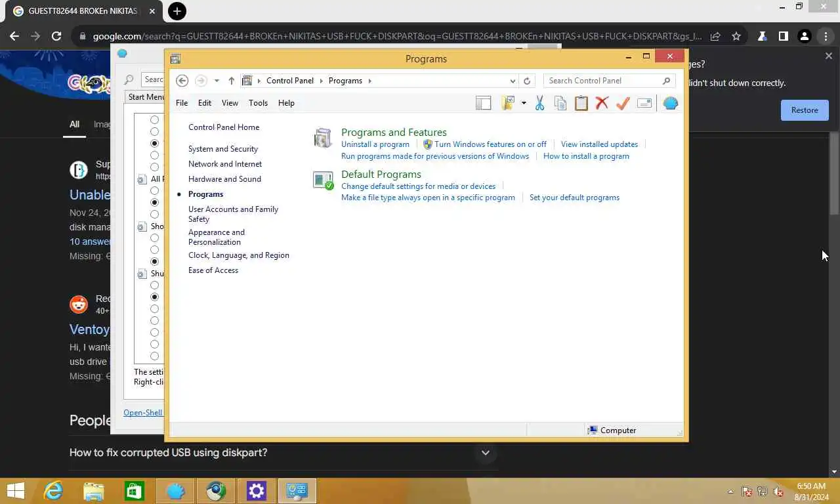Go to Network and Internet
Screen dimensions: 840x504
(x=225, y=164)
